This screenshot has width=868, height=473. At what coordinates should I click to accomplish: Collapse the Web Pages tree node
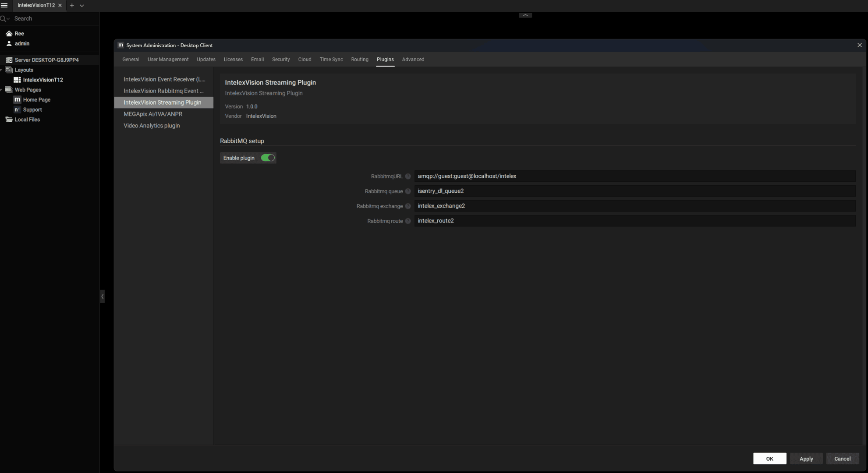2,90
